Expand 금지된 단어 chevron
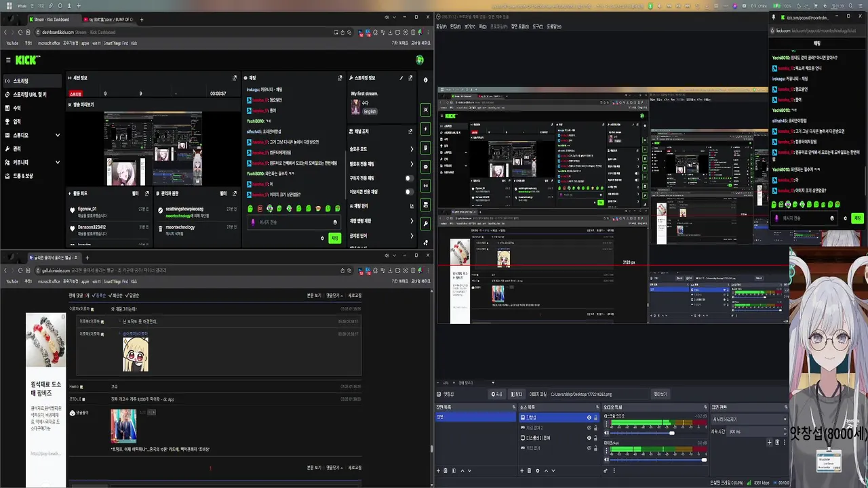 [412, 236]
